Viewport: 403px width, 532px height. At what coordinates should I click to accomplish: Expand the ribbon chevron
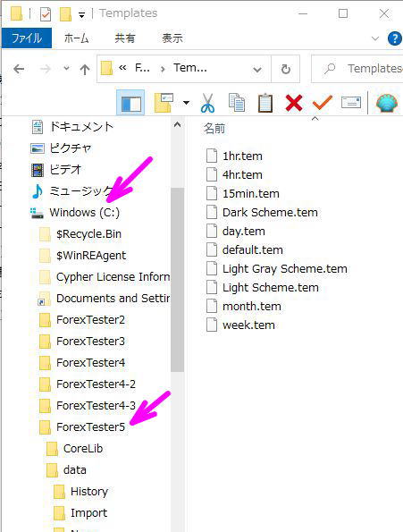[375, 38]
